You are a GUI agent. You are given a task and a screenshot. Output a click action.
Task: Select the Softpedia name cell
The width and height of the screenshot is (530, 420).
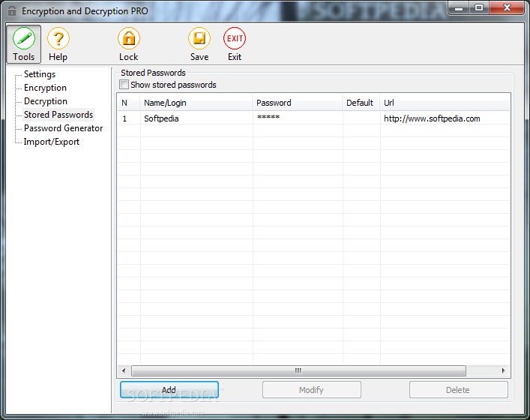(196, 118)
